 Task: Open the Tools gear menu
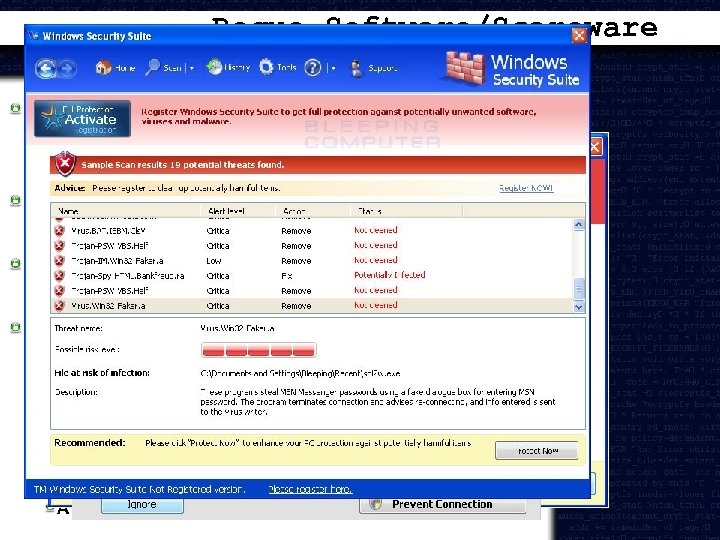point(277,67)
